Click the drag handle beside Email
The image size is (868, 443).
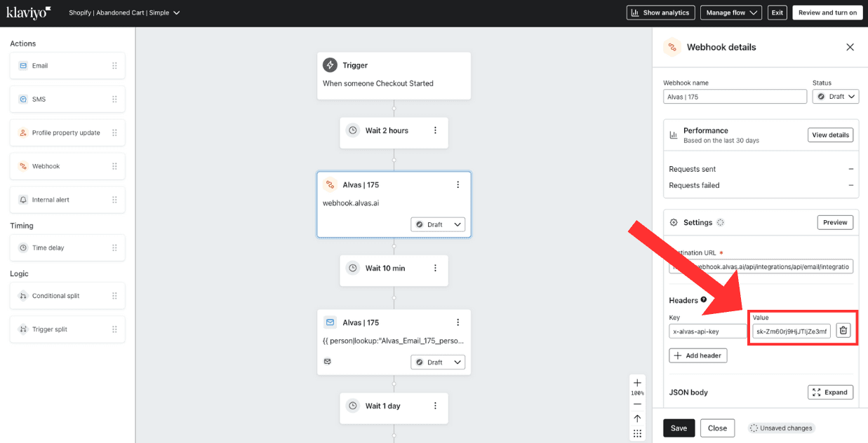[x=114, y=66]
